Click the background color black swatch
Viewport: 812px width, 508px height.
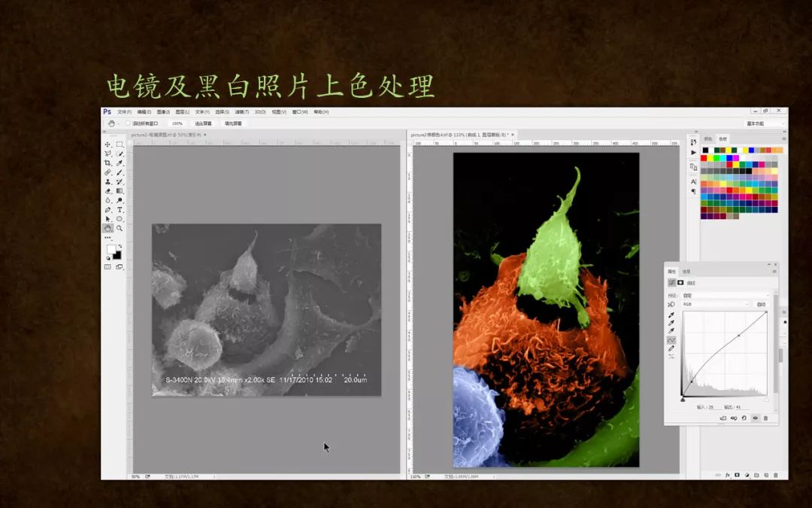pyautogui.click(x=117, y=255)
